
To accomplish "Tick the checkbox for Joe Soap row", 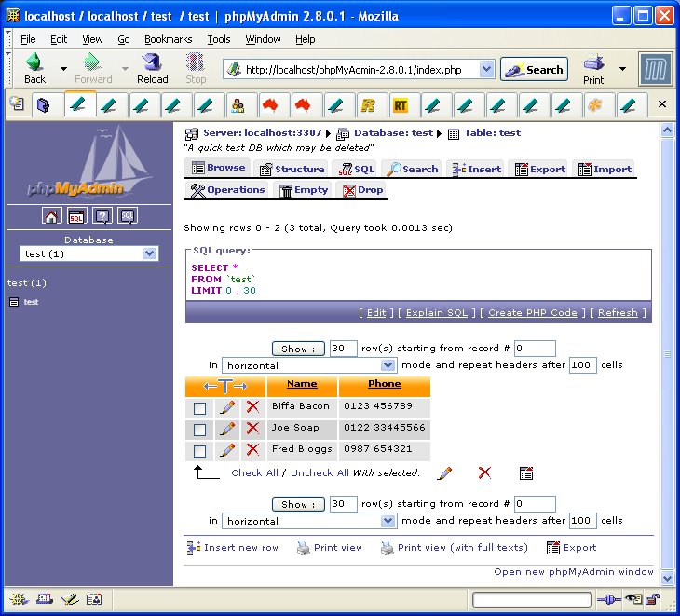I will point(199,430).
